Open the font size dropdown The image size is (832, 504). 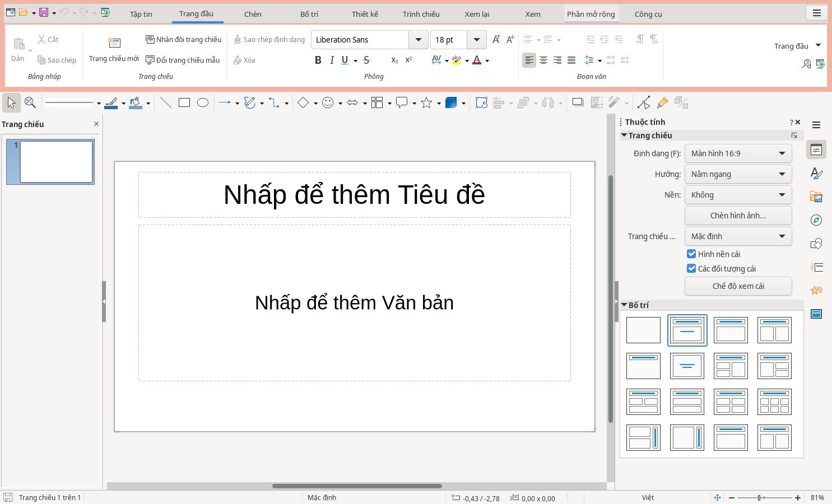pos(476,40)
